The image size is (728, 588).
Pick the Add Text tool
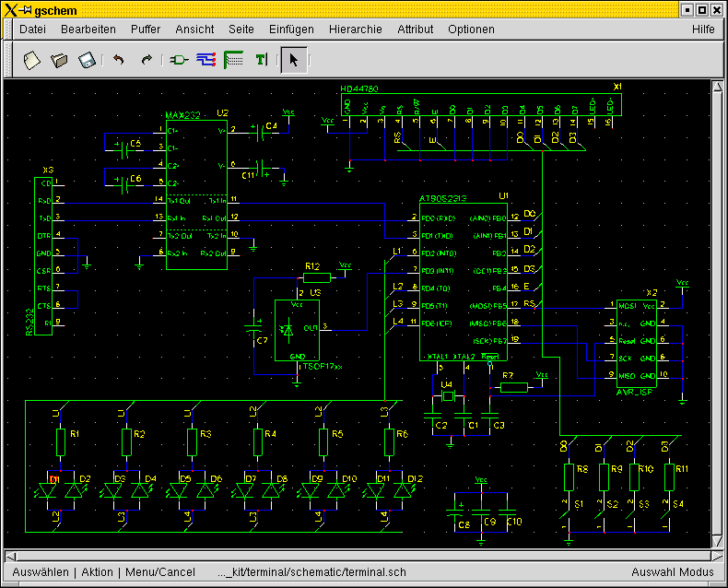(x=262, y=60)
